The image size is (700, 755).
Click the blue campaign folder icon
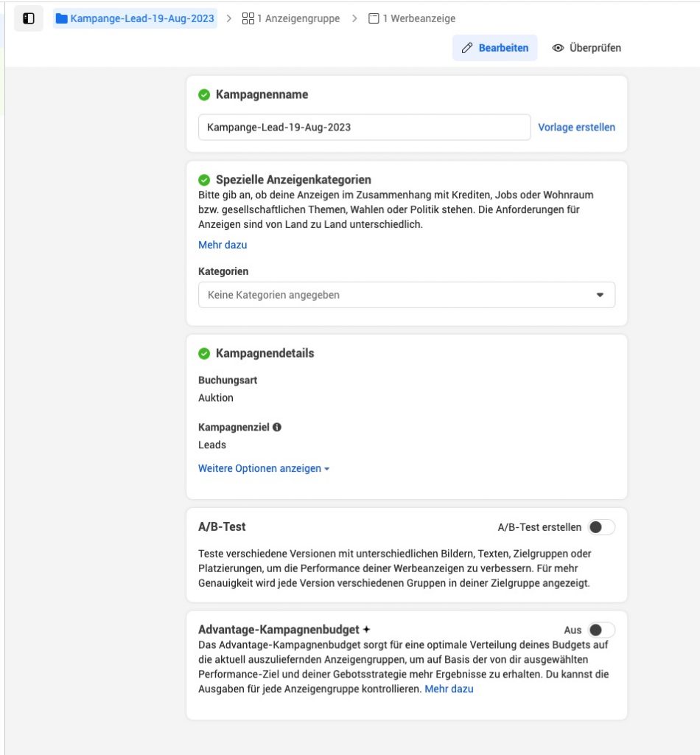61,18
